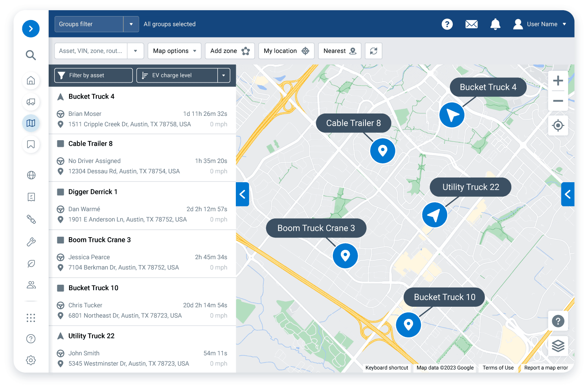The height and width of the screenshot is (388, 588).
Task: Open the maintenance wrench icon in sidebar
Action: [x=31, y=242]
